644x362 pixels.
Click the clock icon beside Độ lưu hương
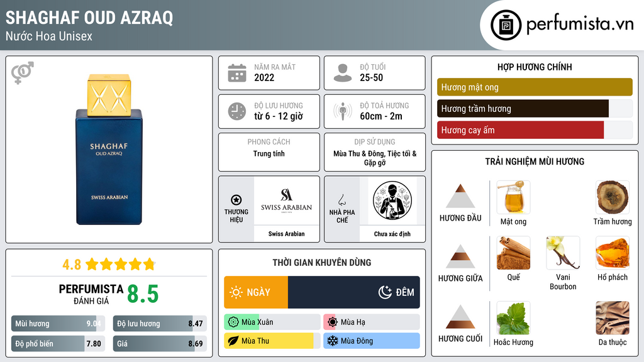237,111
